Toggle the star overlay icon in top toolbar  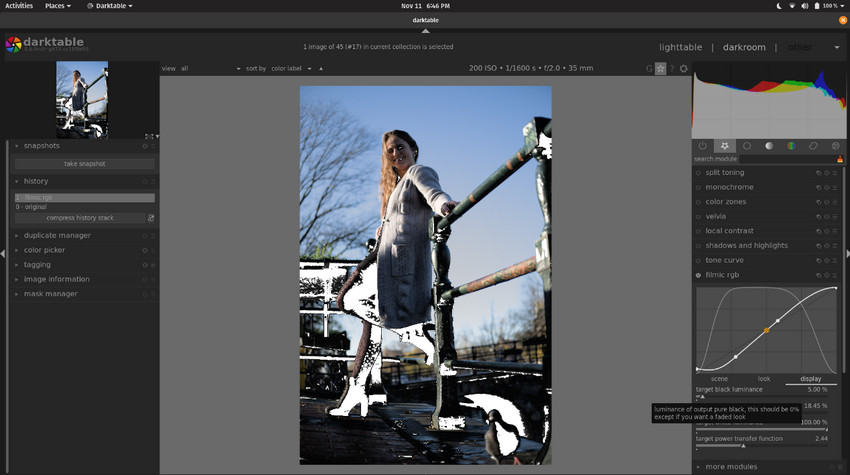click(x=660, y=68)
